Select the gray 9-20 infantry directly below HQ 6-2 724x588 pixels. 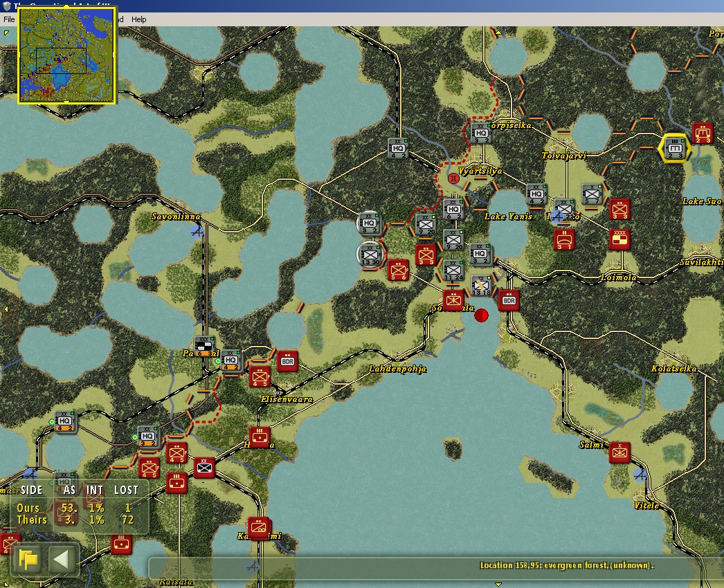coord(453,240)
